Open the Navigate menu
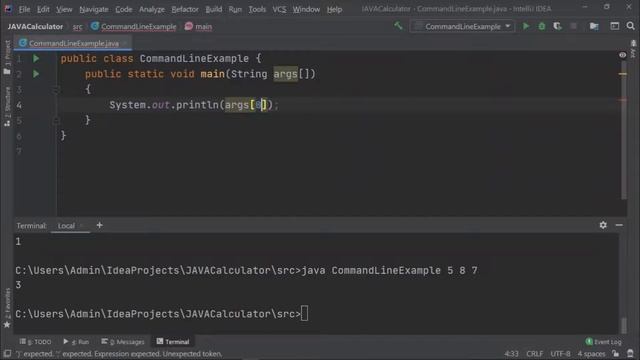Viewport: 640px width, 360px height. (x=93, y=9)
